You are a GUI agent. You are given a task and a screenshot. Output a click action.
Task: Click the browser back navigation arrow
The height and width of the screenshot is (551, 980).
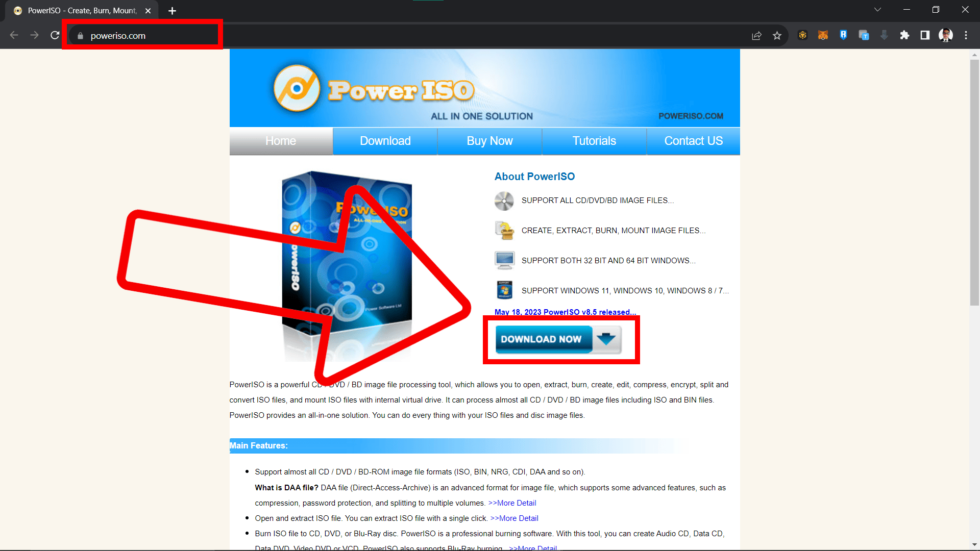point(14,36)
